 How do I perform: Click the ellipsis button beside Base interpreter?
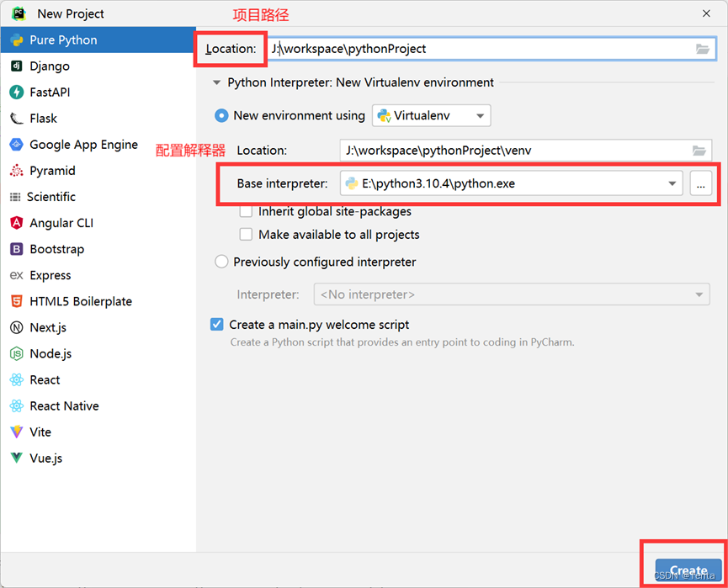700,183
